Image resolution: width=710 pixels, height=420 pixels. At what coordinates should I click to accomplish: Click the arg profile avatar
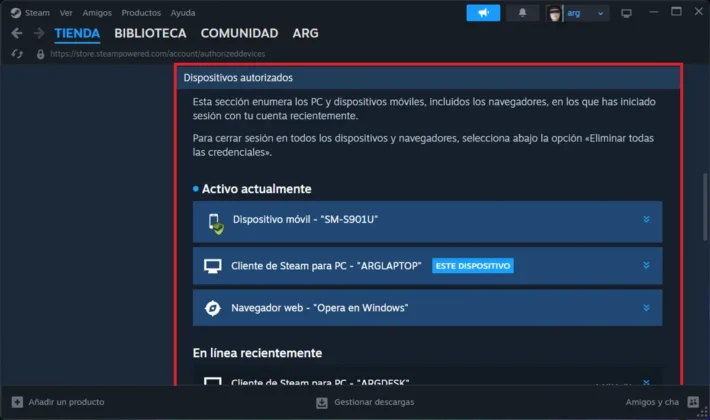tap(554, 13)
